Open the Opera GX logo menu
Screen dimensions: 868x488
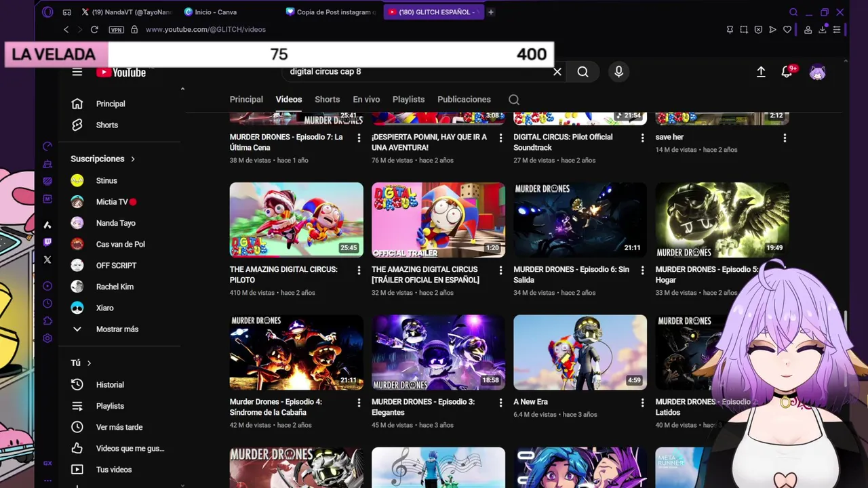coord(47,12)
